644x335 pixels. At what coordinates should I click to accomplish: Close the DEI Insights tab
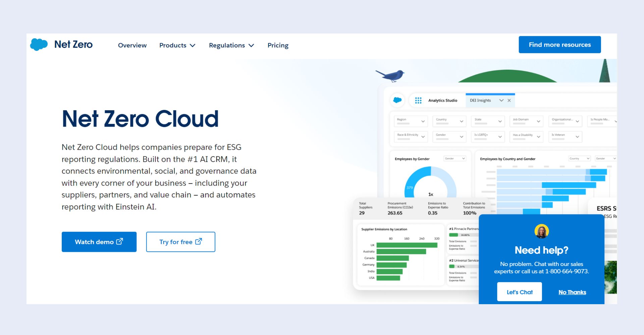click(509, 100)
